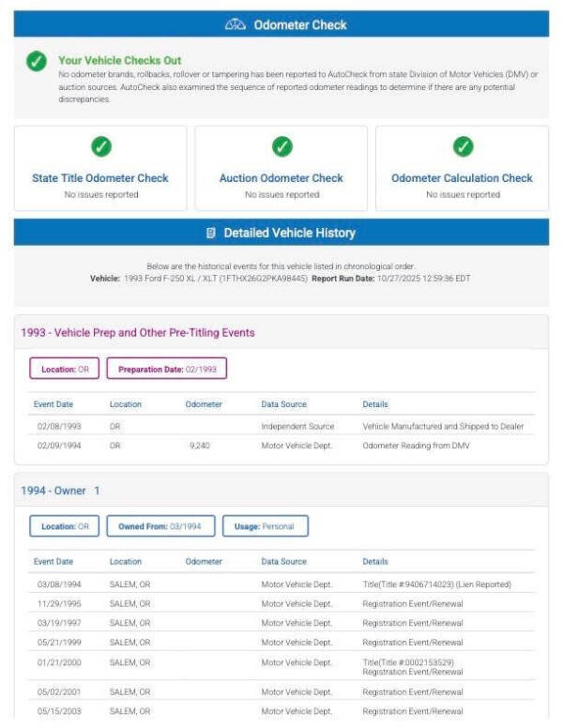Click the Title #9406714023 Lien Reported entry
The image size is (563, 728).
[436, 584]
